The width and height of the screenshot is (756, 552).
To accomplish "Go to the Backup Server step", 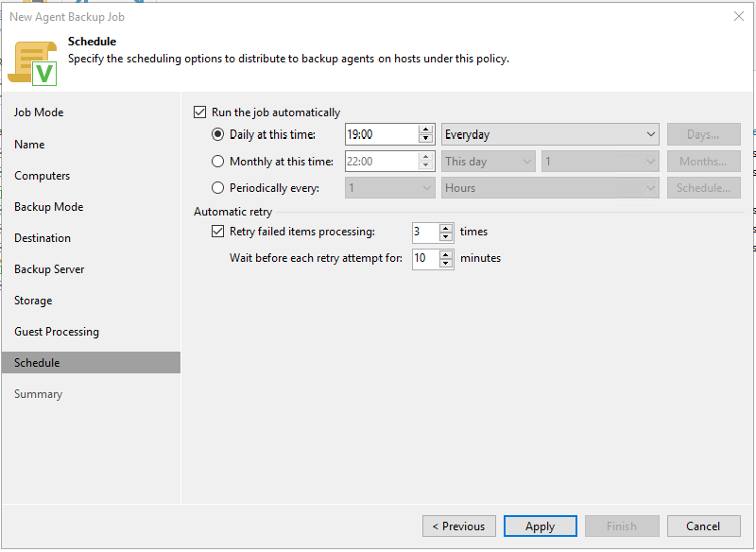I will 49,269.
